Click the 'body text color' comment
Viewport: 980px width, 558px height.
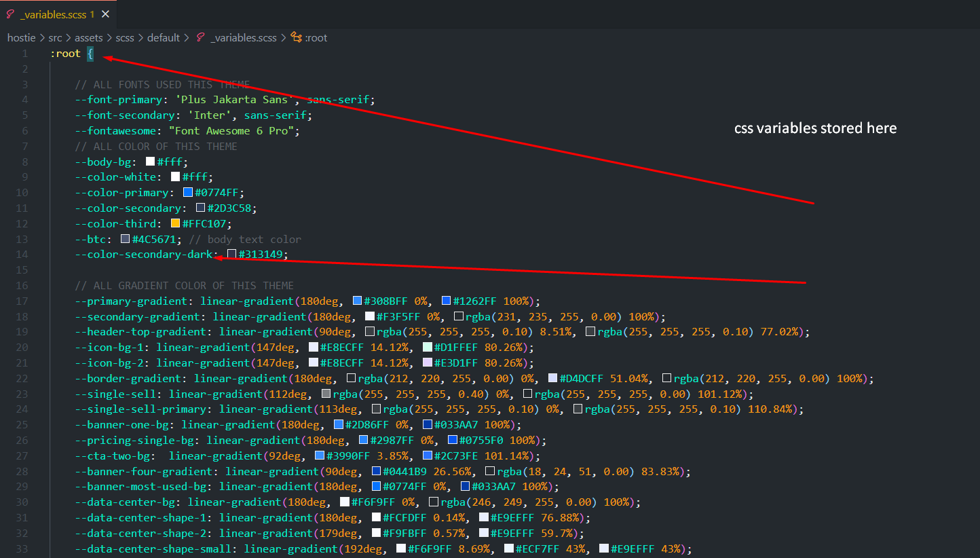(245, 239)
